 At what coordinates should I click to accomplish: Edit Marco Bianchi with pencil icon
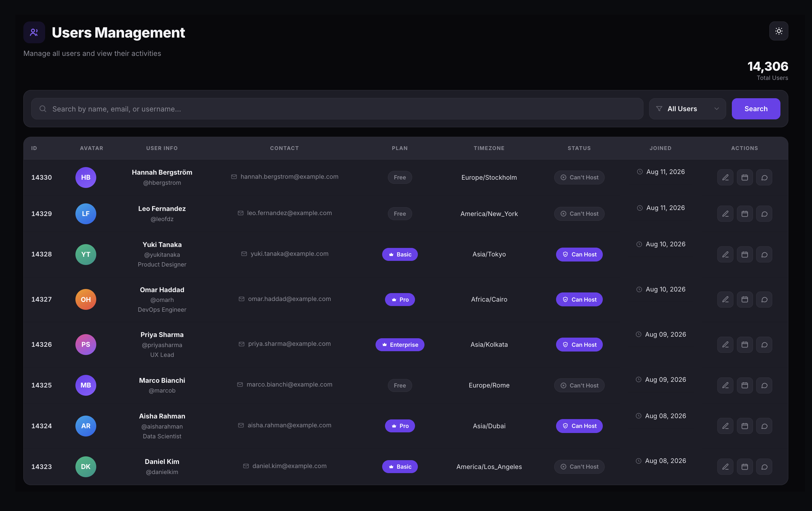725,385
